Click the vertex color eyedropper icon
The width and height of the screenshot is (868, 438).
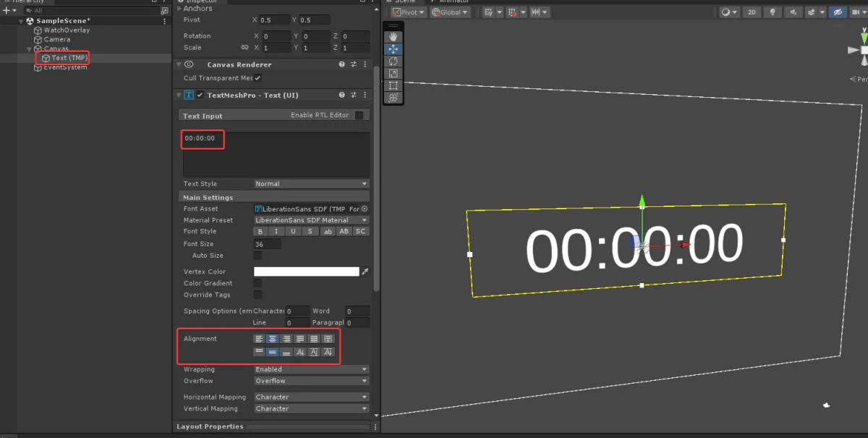(x=365, y=271)
